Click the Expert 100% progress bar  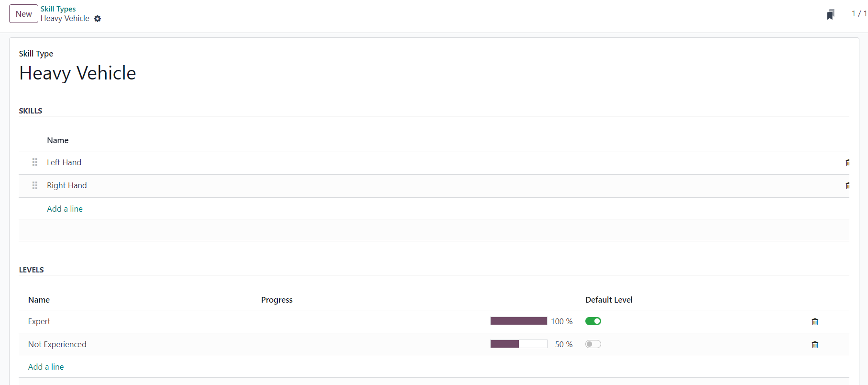pos(518,321)
